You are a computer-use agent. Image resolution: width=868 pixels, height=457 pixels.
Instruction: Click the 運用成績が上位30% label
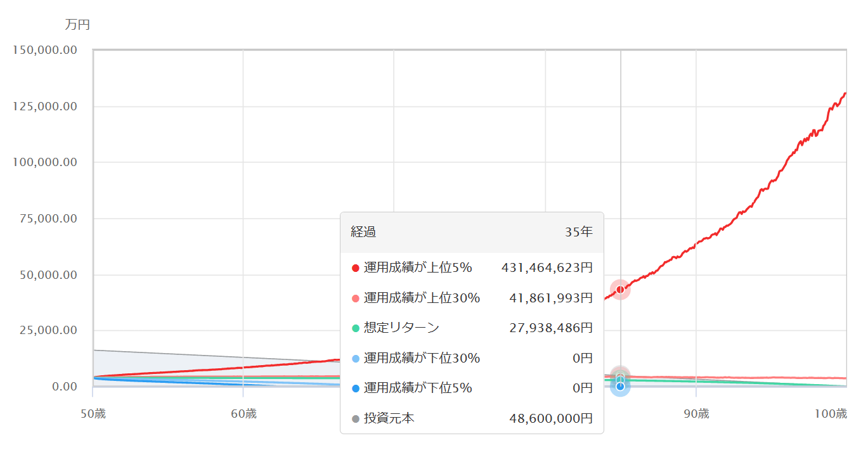click(422, 298)
